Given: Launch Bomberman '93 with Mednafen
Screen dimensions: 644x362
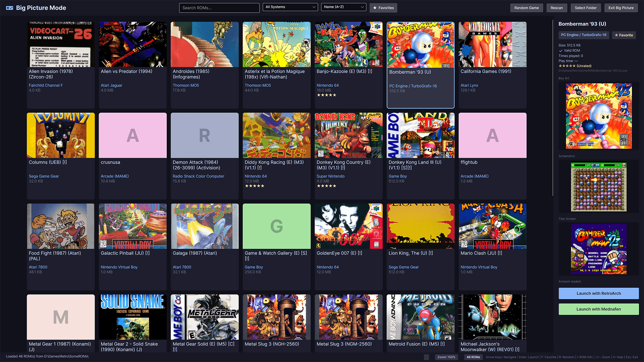Looking at the screenshot, I should click(598, 309).
